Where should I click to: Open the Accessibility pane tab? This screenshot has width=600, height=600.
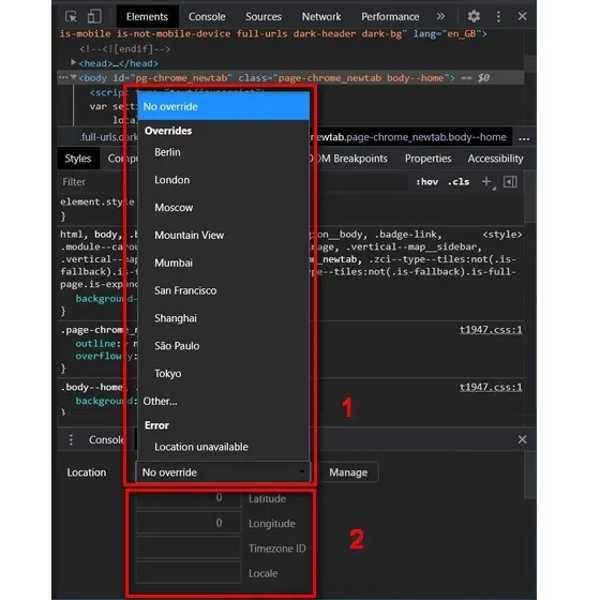(x=495, y=158)
